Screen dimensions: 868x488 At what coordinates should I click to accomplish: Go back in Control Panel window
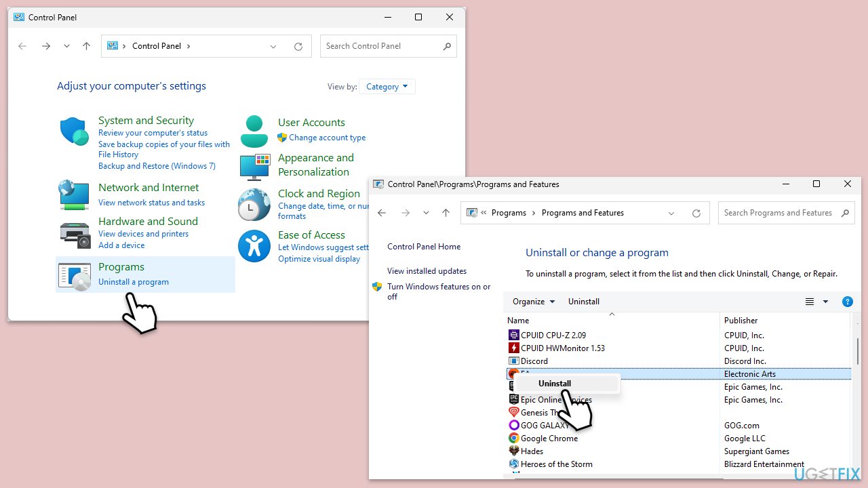click(22, 46)
